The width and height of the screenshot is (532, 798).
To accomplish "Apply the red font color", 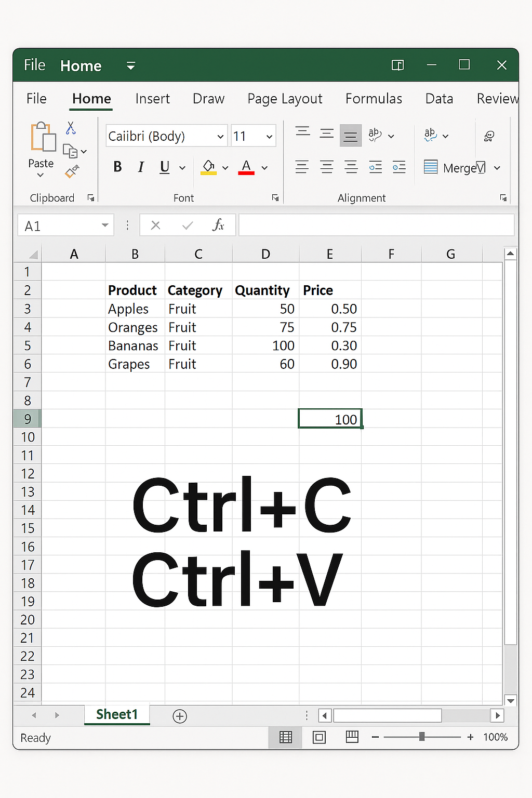I will [x=246, y=167].
